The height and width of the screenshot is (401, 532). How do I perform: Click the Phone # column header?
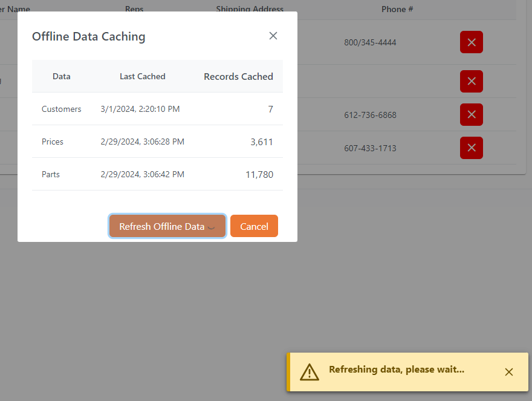pos(397,9)
